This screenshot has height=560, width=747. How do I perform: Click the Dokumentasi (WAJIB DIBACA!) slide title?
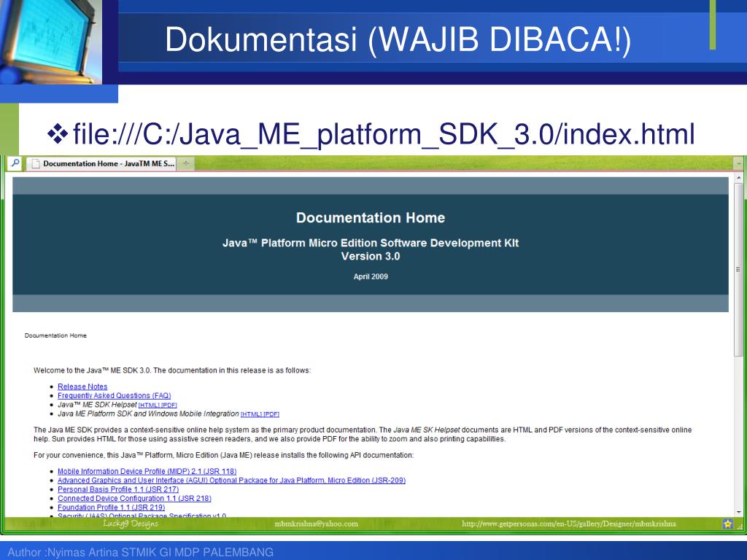398,39
